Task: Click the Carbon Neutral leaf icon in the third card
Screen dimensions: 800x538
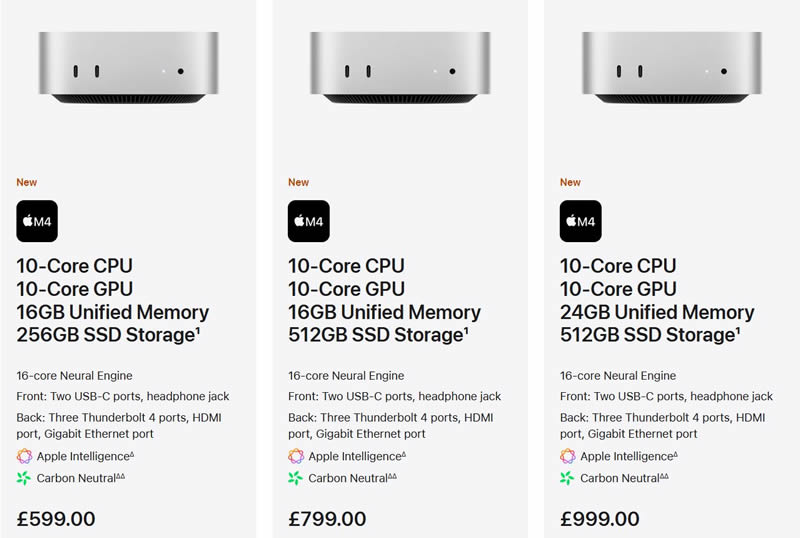Action: (x=568, y=478)
